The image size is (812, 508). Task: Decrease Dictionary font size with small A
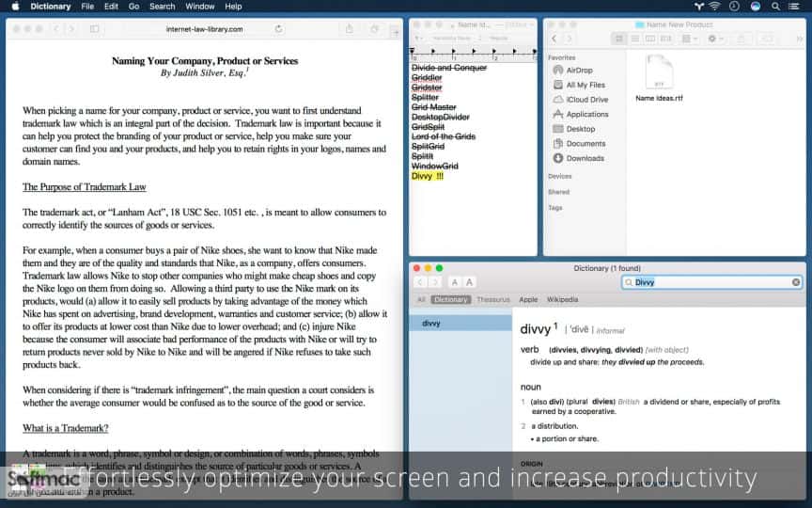[454, 282]
